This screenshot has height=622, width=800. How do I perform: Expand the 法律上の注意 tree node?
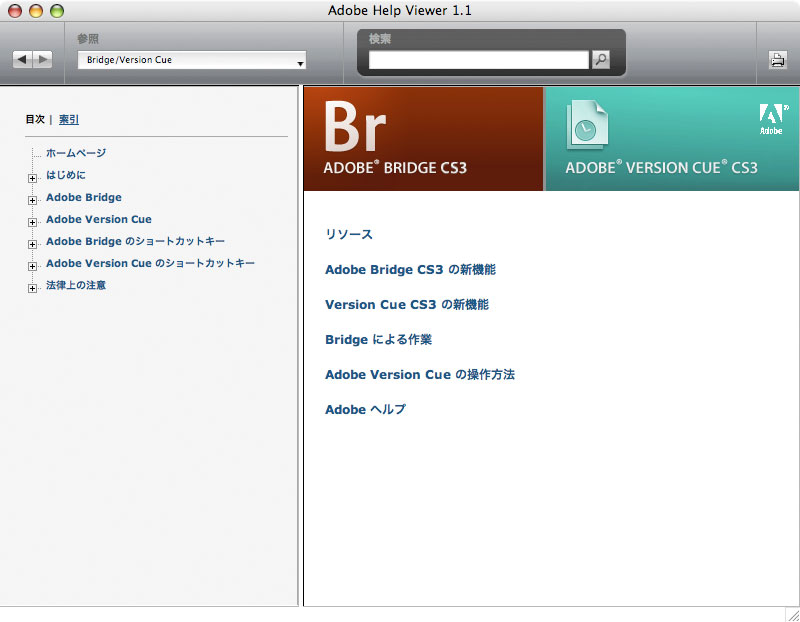32,288
